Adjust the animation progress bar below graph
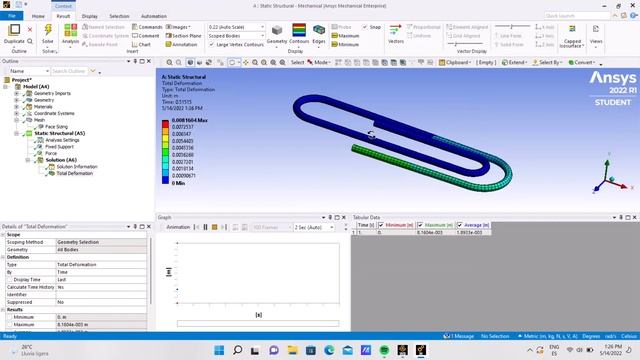Image resolution: width=640 pixels, height=360 pixels. [258, 324]
